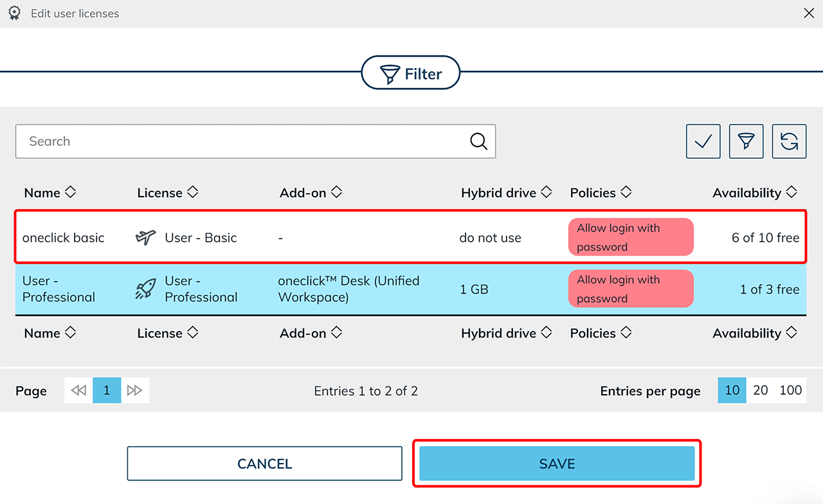This screenshot has height=504, width=823.
Task: Click the refresh table icon
Action: 789,141
